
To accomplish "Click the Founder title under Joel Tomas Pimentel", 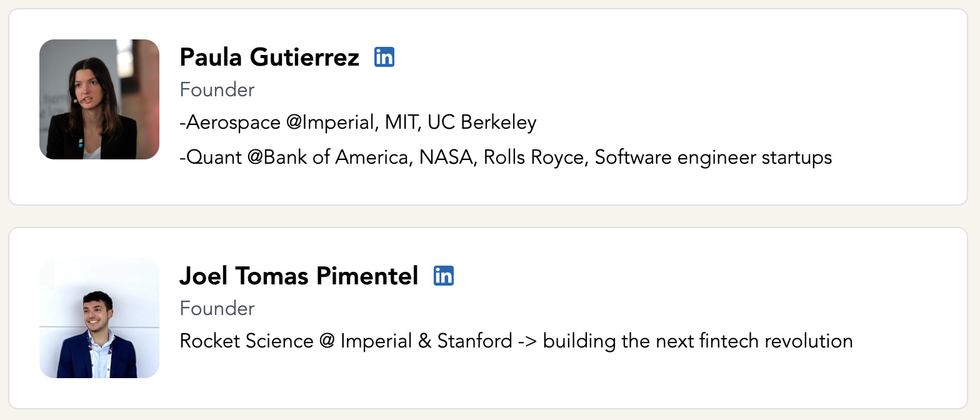I will [x=217, y=309].
